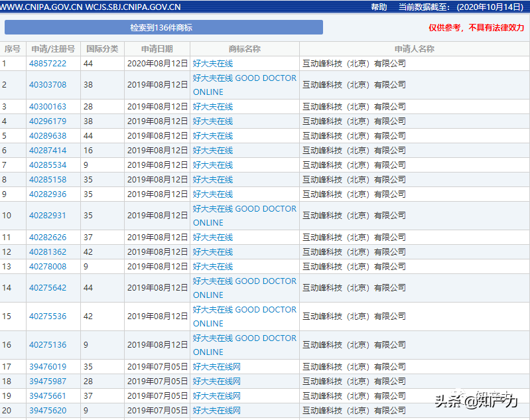Viewport: 530px width, 420px height.
Task: Click 好大夫在线网 in row 39476019
Action: pos(217,367)
